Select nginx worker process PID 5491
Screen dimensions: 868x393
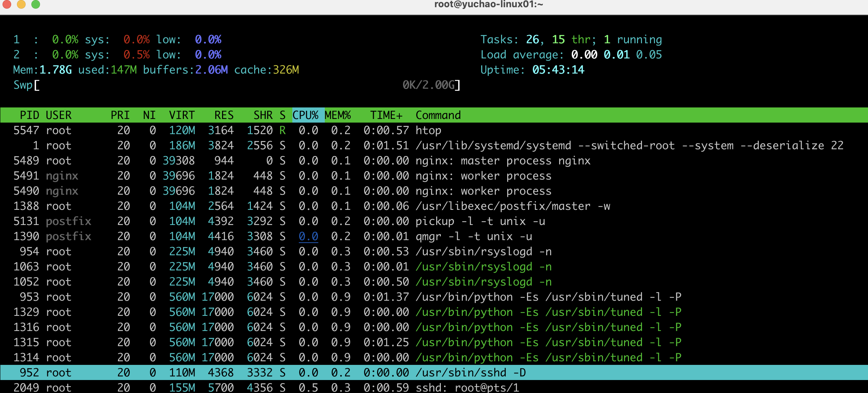pos(483,176)
